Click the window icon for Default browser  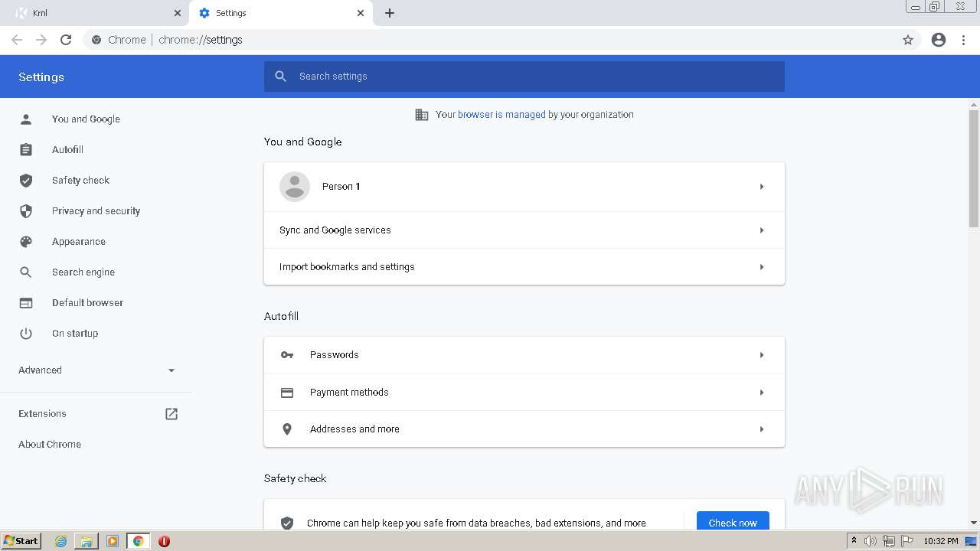pyautogui.click(x=26, y=303)
